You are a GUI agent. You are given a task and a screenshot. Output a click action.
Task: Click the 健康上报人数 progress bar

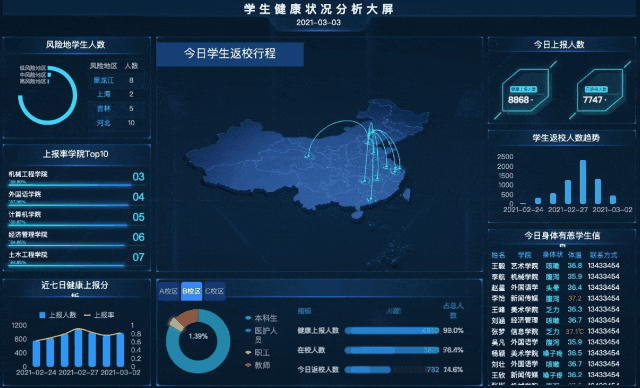tap(392, 330)
